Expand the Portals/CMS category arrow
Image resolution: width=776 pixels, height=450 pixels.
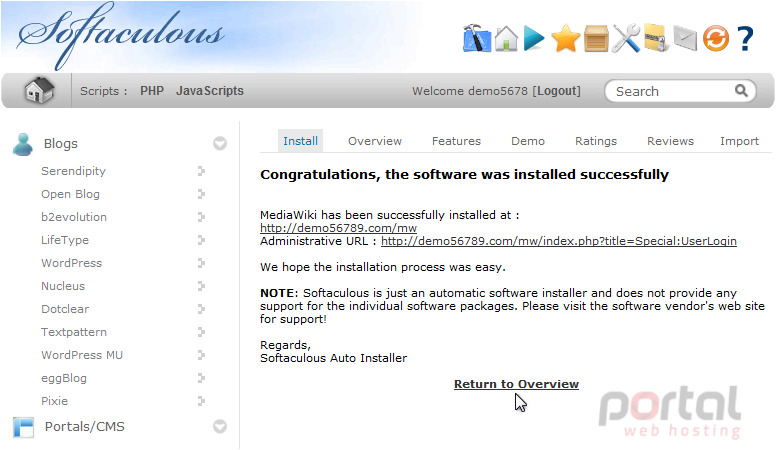click(220, 426)
